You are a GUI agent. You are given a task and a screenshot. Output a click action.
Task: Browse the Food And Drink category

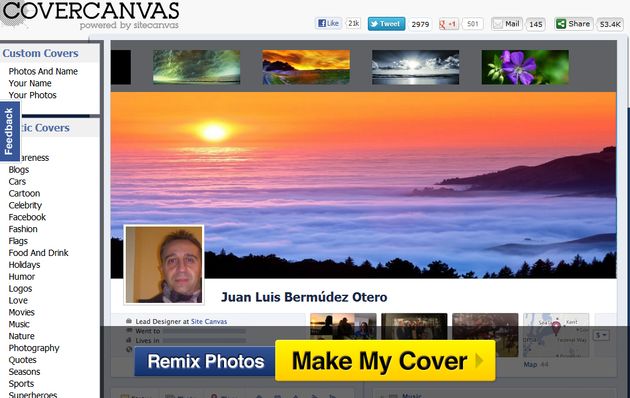[39, 253]
